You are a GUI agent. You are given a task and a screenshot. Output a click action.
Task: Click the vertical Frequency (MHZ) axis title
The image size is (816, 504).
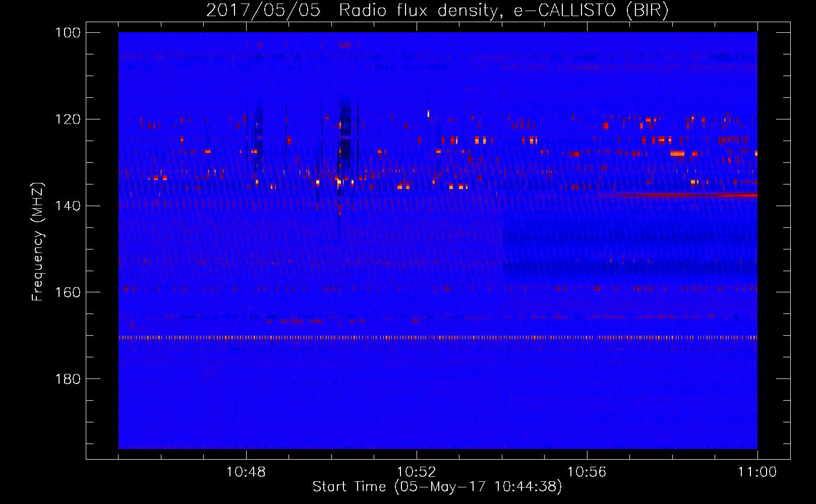coord(38,241)
